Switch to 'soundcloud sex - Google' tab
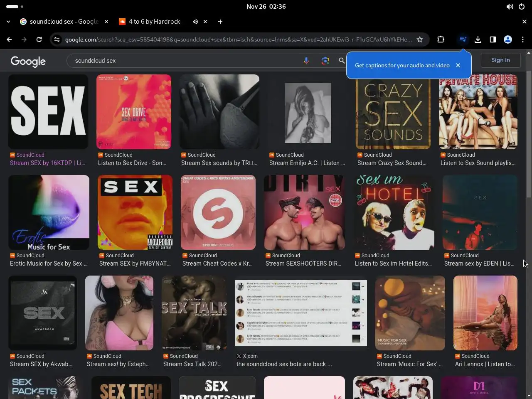Screen dimensions: 532x399 64,22
